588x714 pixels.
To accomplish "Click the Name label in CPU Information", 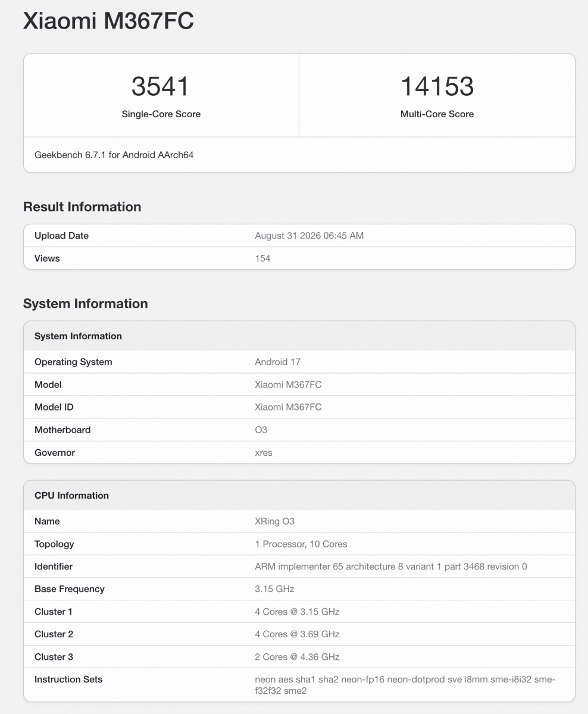I will coord(47,521).
